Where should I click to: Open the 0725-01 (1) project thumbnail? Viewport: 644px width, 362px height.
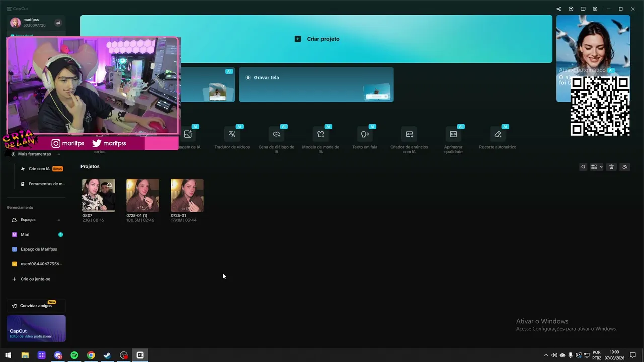click(x=143, y=195)
